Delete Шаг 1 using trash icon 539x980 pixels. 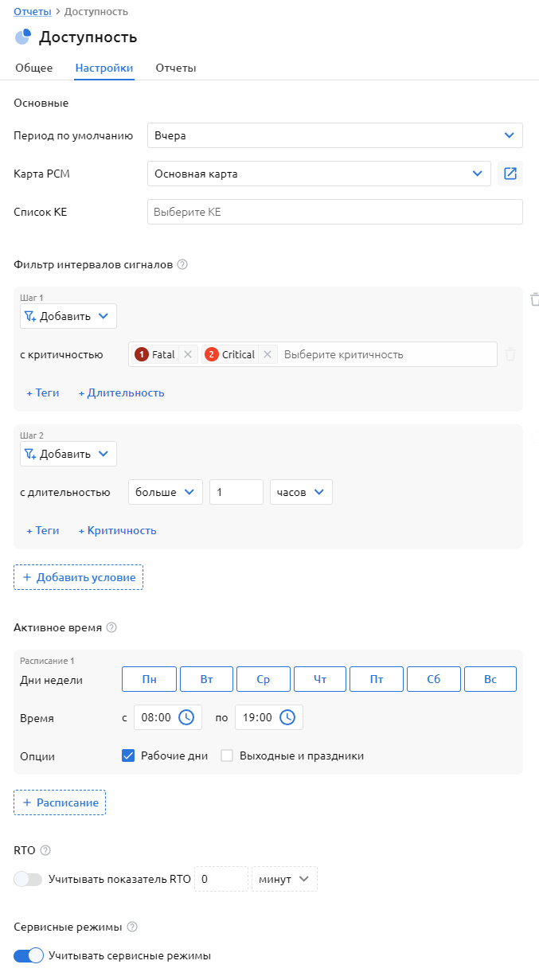tap(534, 299)
